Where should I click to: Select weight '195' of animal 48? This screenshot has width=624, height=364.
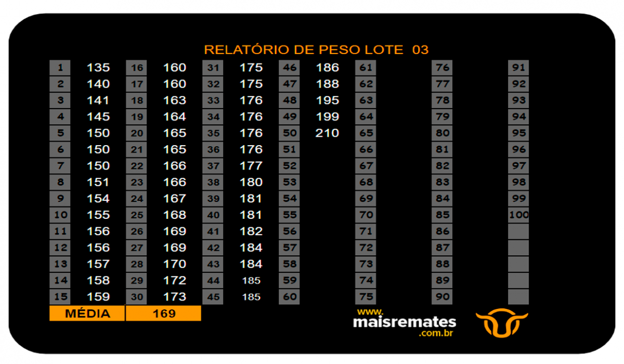coord(328,100)
